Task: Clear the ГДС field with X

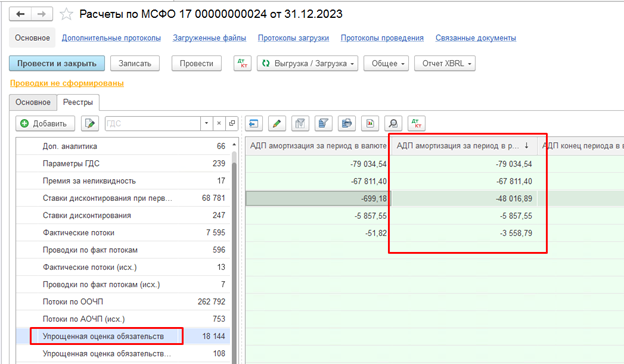Action: point(219,124)
